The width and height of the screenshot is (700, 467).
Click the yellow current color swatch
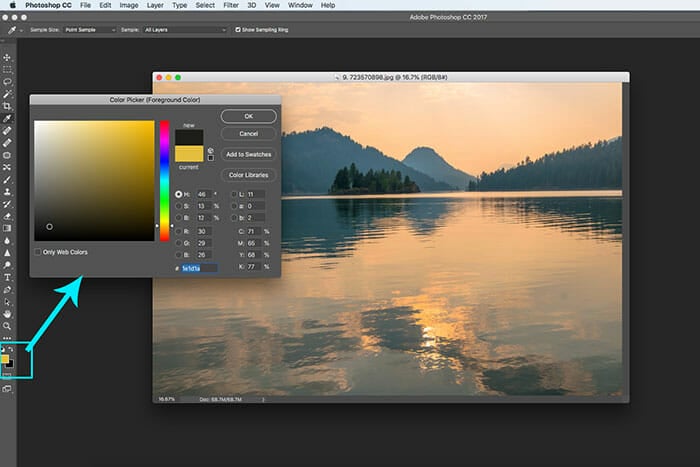(x=189, y=154)
